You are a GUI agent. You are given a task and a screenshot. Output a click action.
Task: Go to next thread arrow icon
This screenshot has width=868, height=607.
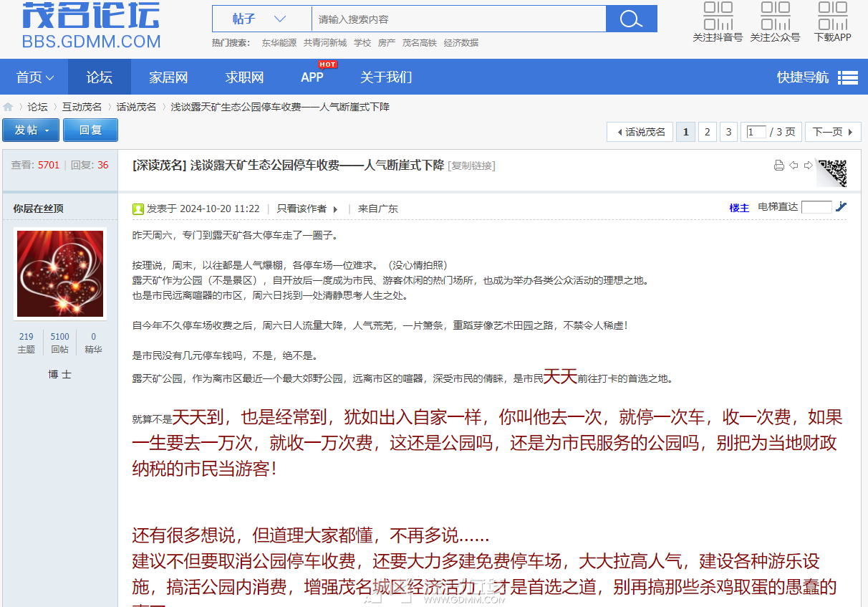(808, 166)
